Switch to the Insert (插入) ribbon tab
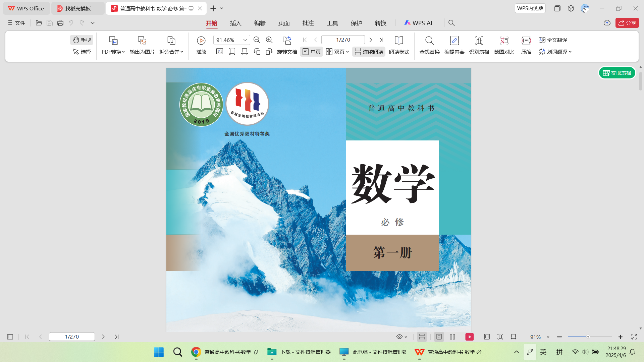This screenshot has height=362, width=644. click(x=235, y=23)
